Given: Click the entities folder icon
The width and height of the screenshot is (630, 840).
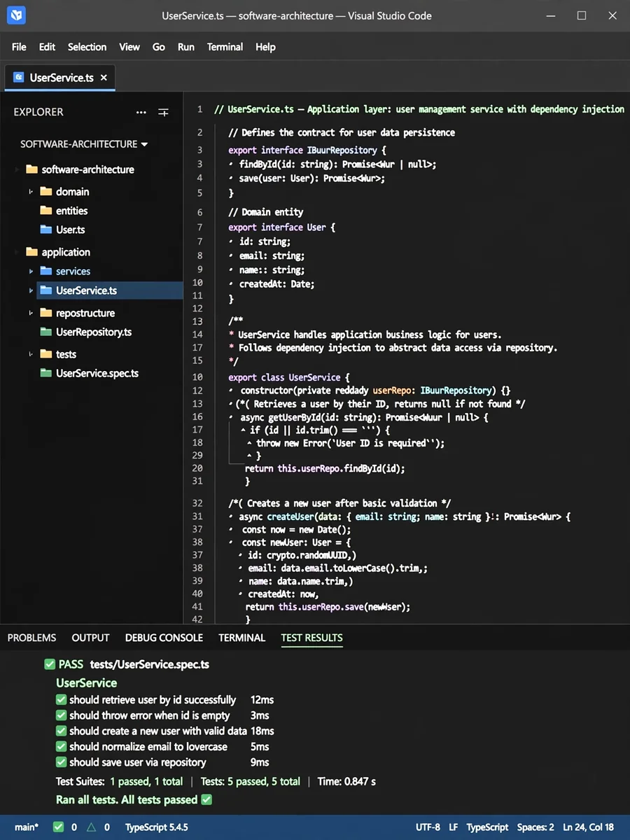Looking at the screenshot, I should (46, 210).
